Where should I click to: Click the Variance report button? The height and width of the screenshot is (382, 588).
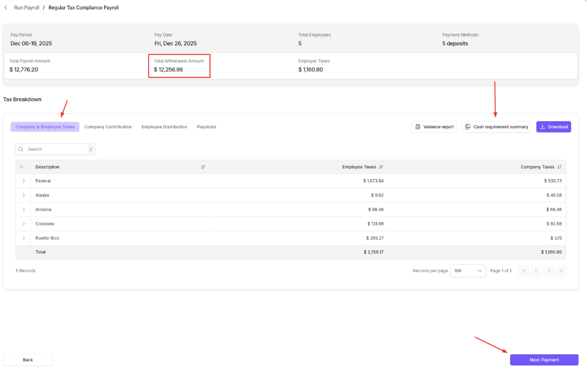point(434,127)
